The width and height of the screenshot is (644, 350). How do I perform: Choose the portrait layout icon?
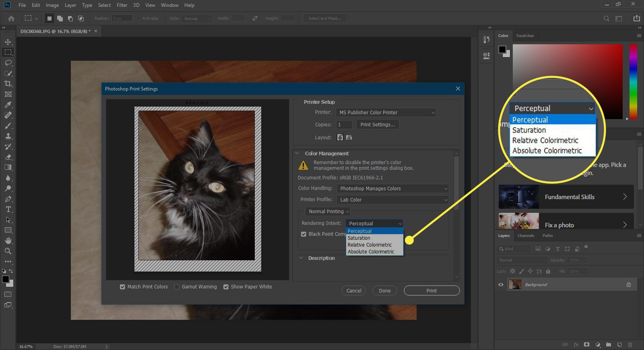pyautogui.click(x=340, y=137)
